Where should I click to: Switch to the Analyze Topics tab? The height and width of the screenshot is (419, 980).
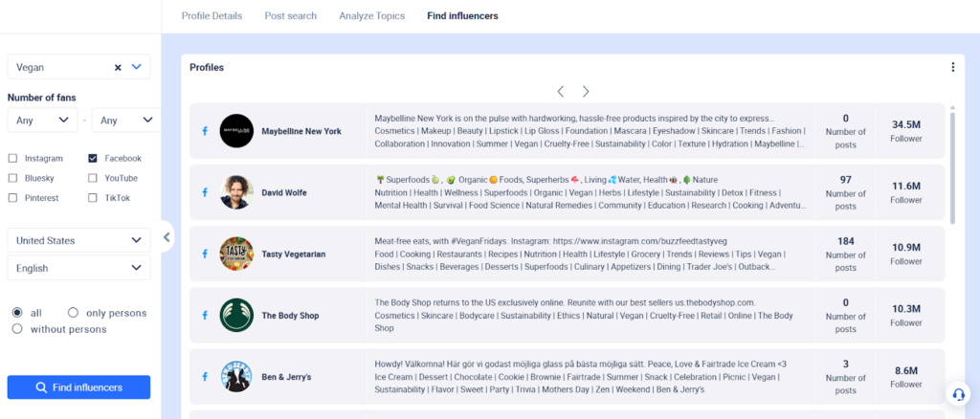[371, 16]
